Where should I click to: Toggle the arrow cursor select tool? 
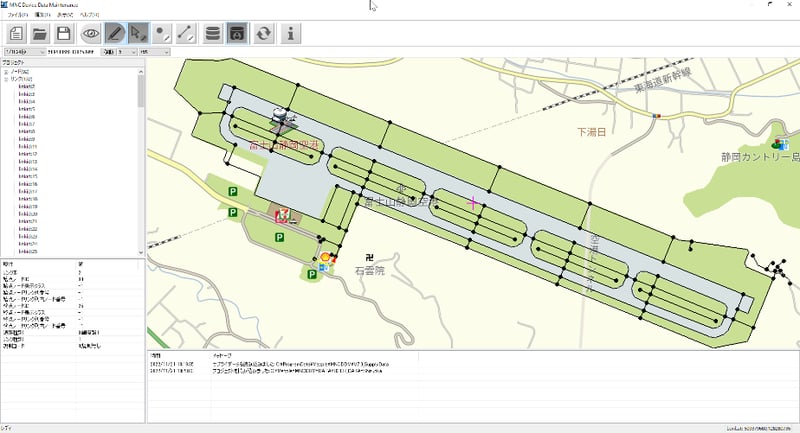point(139,34)
